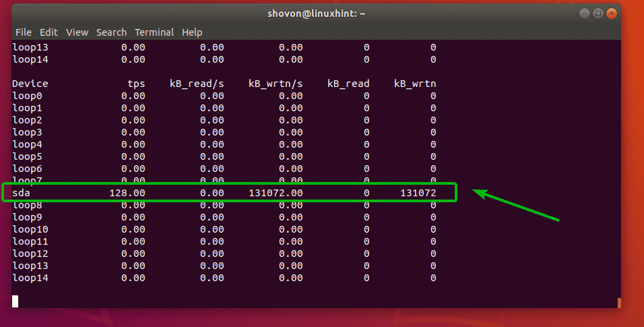644x327 pixels.
Task: Click the kB_wrtn value in loop12 row
Action: [x=433, y=254]
